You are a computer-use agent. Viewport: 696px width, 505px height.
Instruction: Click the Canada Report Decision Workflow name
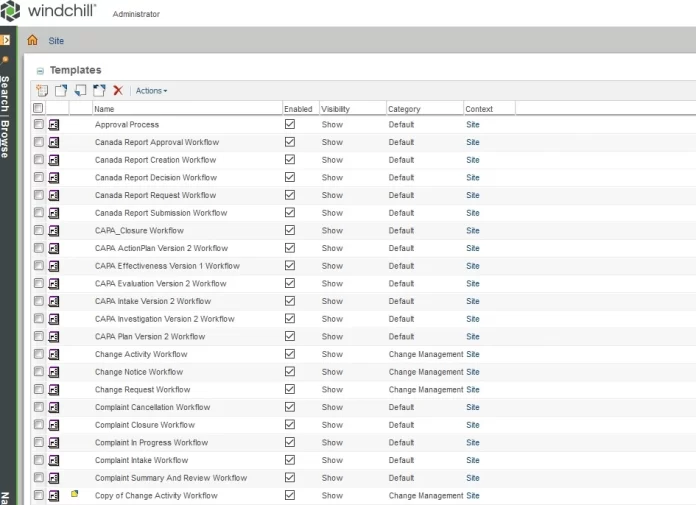[x=156, y=178]
